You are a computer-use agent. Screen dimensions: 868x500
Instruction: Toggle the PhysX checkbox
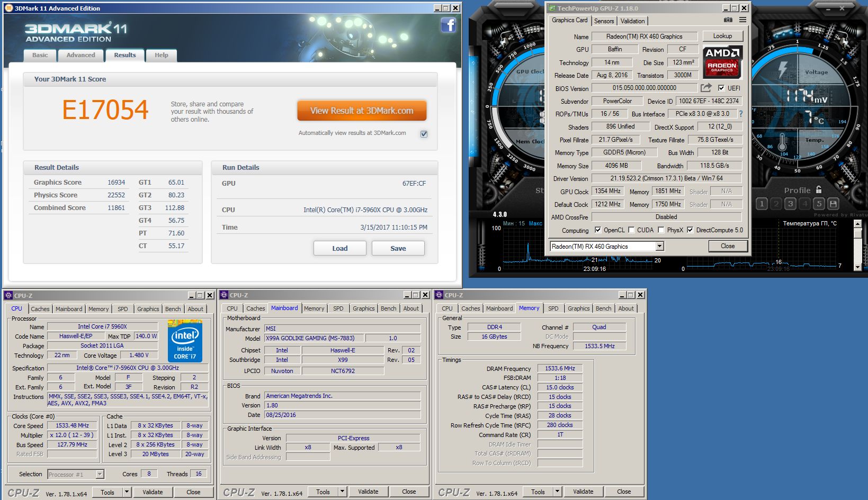point(661,230)
